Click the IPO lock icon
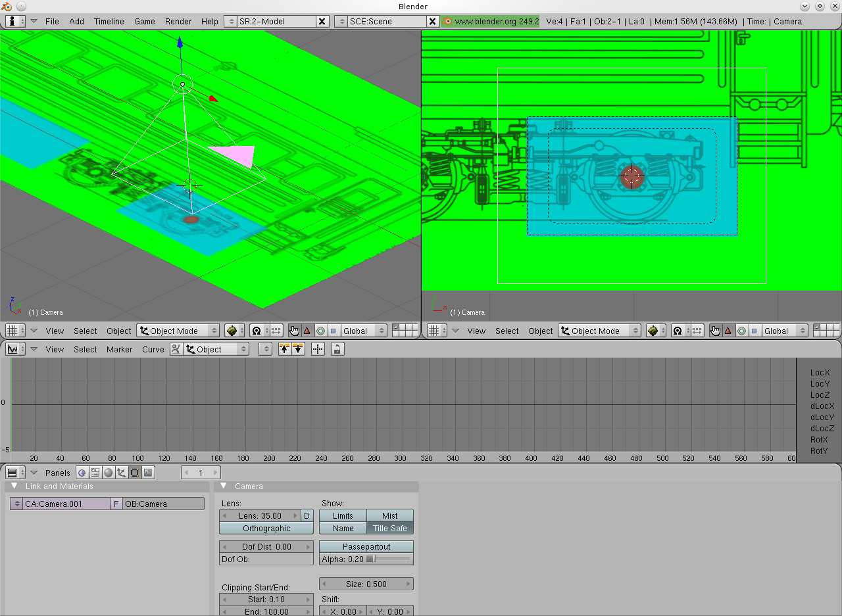The image size is (842, 616). pyautogui.click(x=337, y=349)
